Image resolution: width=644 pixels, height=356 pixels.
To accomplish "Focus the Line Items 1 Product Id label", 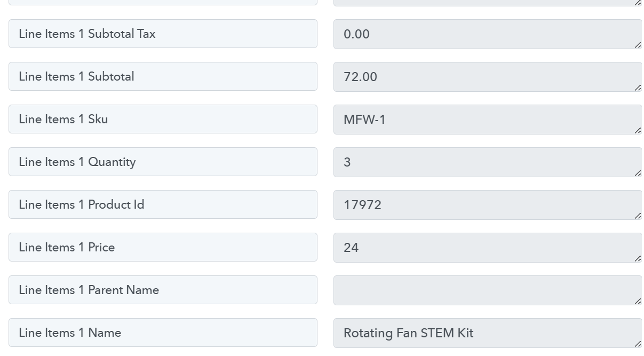I will point(163,204).
